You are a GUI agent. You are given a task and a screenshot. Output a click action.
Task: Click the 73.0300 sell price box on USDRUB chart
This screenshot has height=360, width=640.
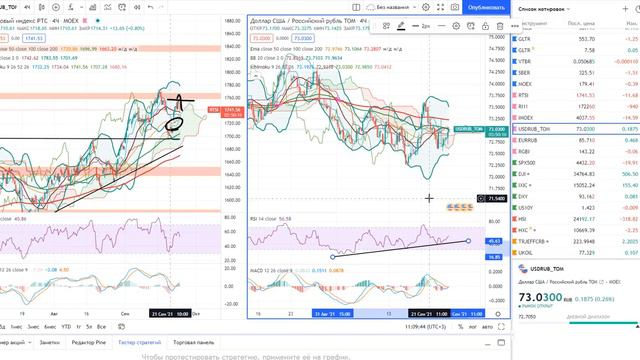point(261,38)
